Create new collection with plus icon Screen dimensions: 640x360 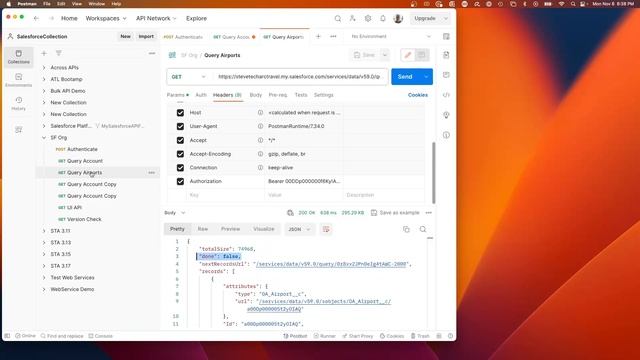pyautogui.click(x=44, y=53)
